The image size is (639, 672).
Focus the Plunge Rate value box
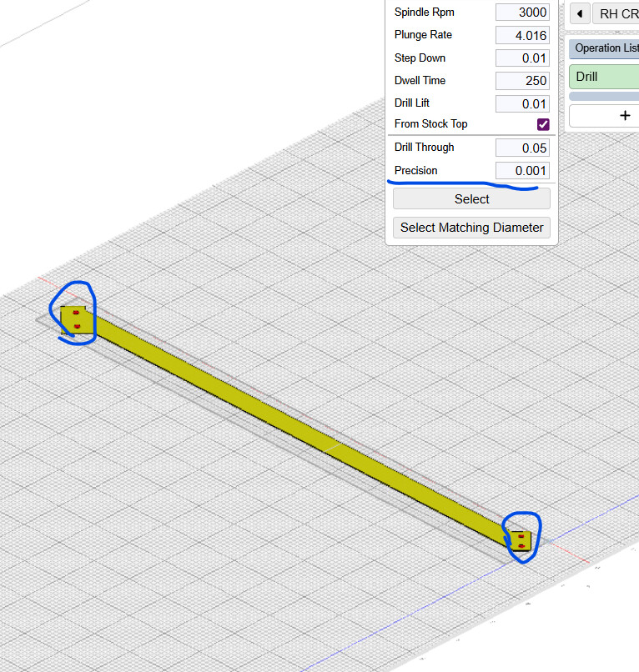522,35
